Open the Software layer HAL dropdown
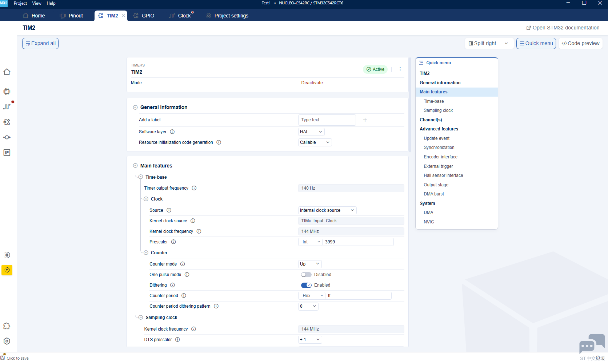The width and height of the screenshot is (608, 364). coord(311,132)
